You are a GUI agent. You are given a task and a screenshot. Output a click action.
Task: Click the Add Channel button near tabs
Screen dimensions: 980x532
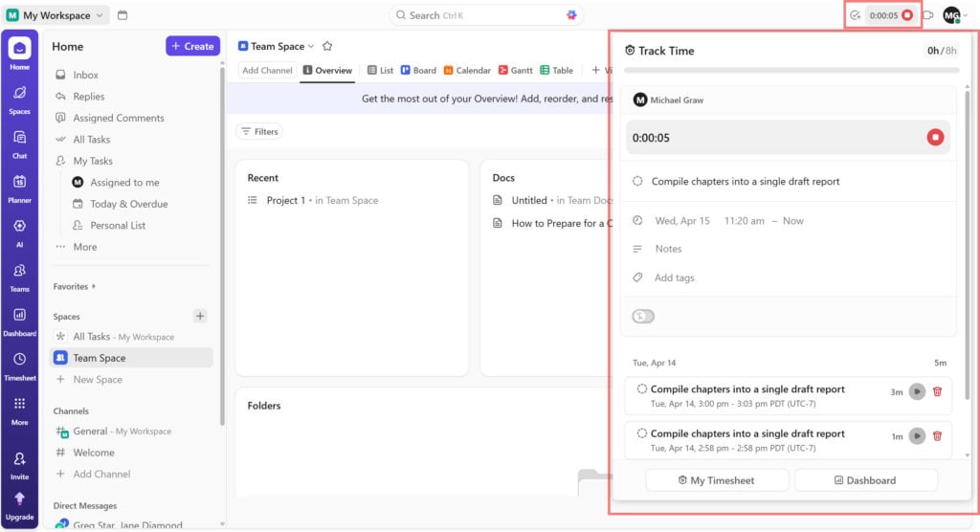tap(267, 70)
